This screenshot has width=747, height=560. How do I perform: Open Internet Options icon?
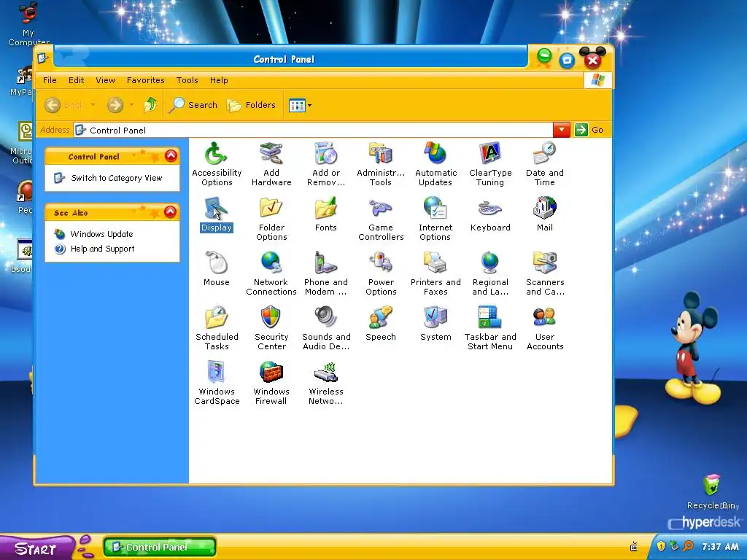pyautogui.click(x=436, y=219)
